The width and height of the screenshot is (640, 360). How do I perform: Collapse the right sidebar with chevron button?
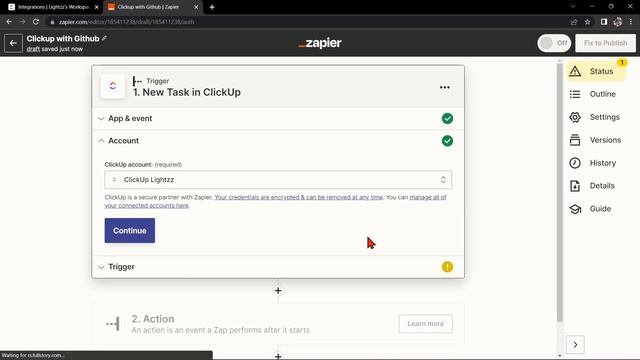tap(575, 345)
